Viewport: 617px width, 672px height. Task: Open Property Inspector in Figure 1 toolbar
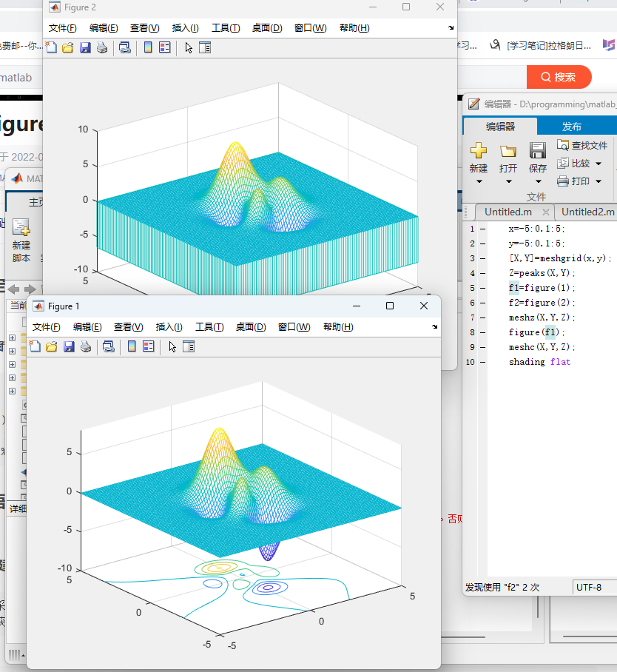point(189,346)
